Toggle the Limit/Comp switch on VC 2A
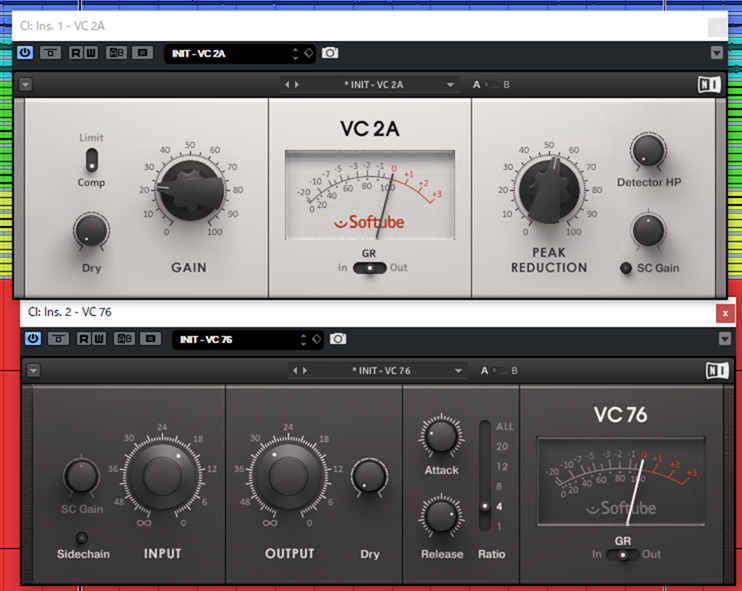Image resolution: width=742 pixels, height=591 pixels. coord(92,160)
